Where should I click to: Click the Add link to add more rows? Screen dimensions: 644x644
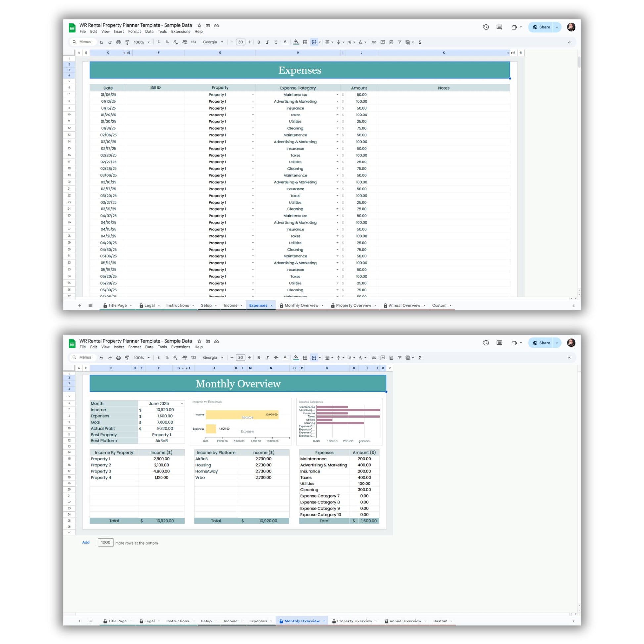(x=86, y=542)
